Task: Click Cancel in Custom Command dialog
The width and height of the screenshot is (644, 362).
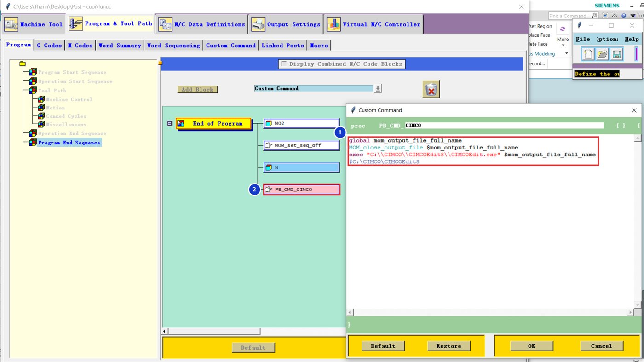Action: pyautogui.click(x=602, y=346)
